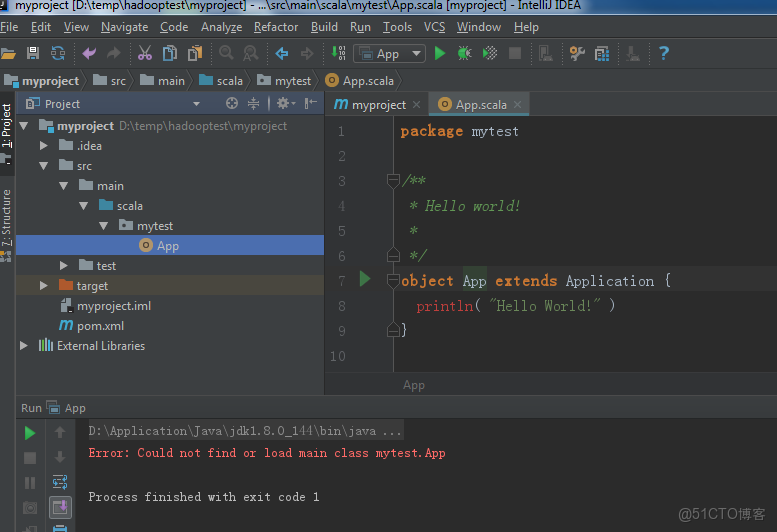This screenshot has width=777, height=532.
Task: Toggle the Structure side tool window
Action: pyautogui.click(x=7, y=218)
